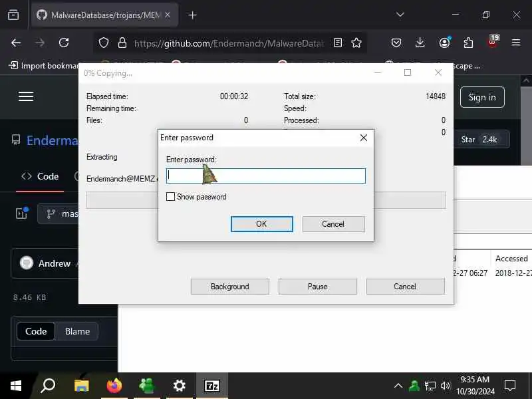This screenshot has width=532, height=399.
Task: Open GitHub hamburger navigation menu
Action: click(x=26, y=96)
